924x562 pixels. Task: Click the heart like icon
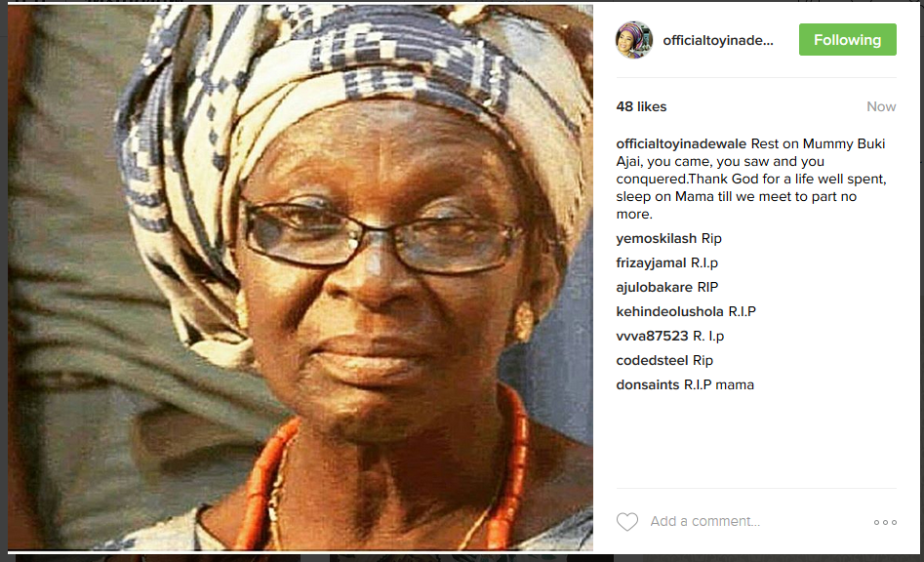click(x=627, y=522)
